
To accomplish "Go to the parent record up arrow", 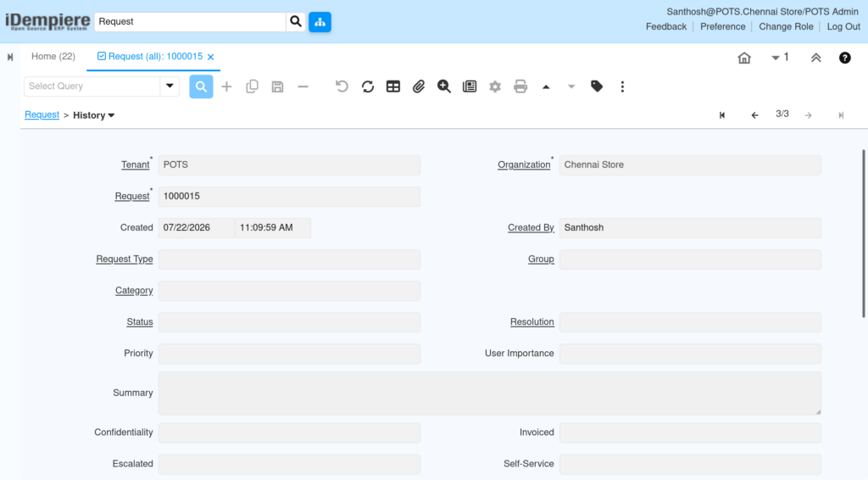I will 546,87.
